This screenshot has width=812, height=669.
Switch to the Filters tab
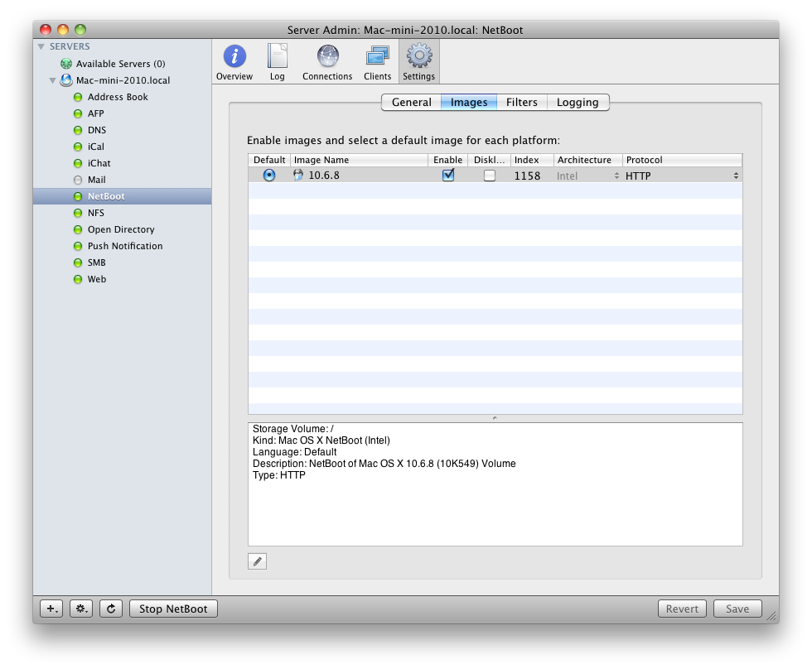[x=521, y=102]
